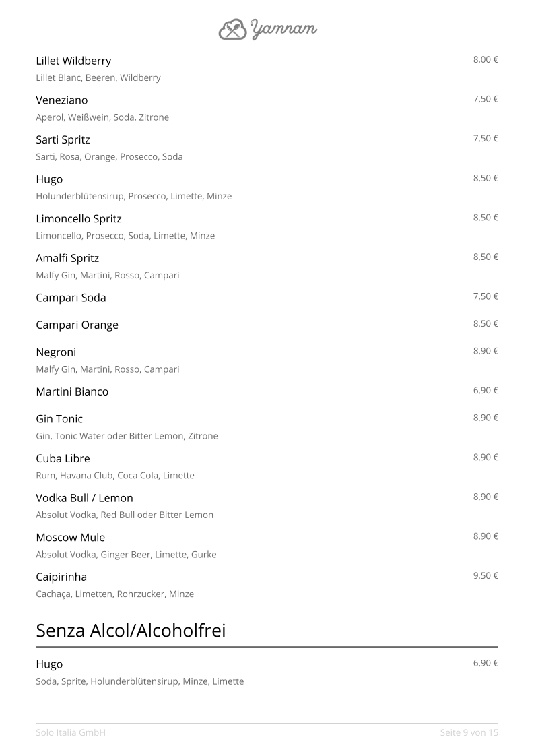
Task: Select the Sarti Spritz entry
Action: point(63,140)
